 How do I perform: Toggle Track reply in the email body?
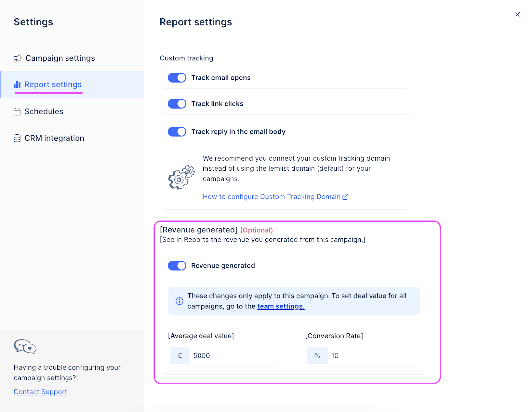[x=177, y=132]
